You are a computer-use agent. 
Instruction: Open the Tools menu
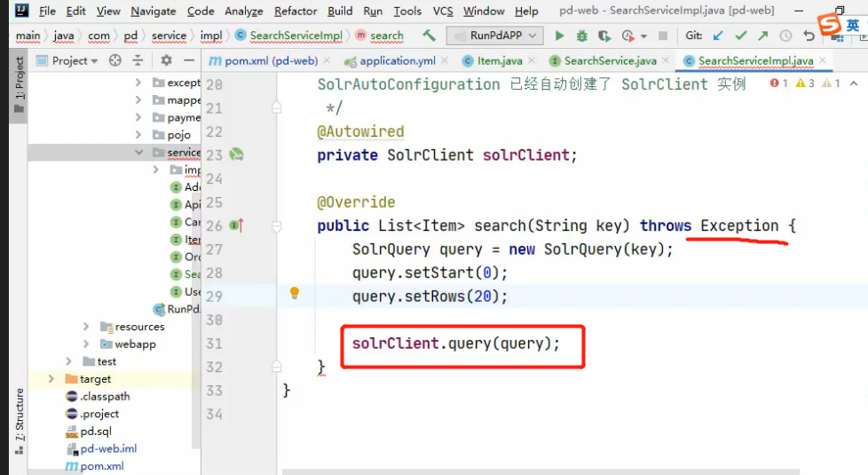point(407,11)
